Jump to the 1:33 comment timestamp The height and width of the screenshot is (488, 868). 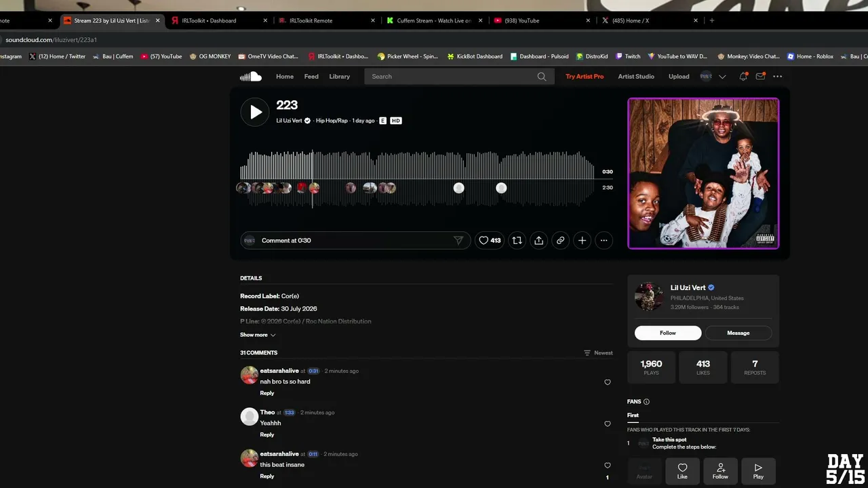[x=289, y=413]
